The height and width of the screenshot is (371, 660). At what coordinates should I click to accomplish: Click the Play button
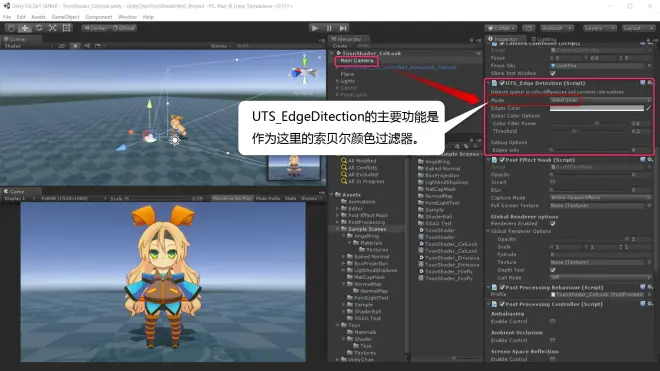coord(314,28)
